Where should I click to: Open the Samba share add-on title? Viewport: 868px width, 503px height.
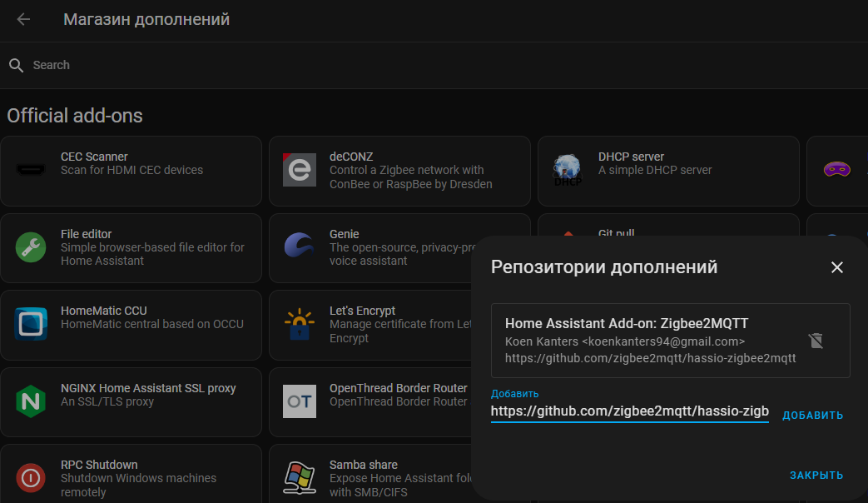[x=363, y=465]
